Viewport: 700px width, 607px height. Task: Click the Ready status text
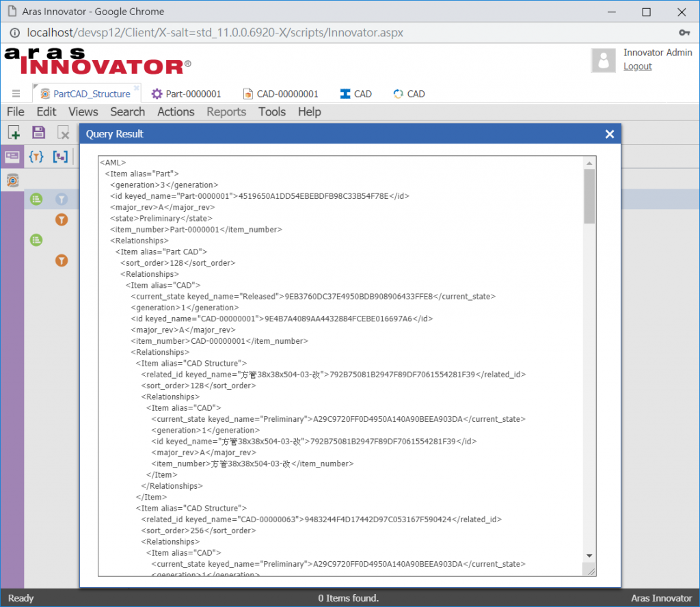click(21, 598)
